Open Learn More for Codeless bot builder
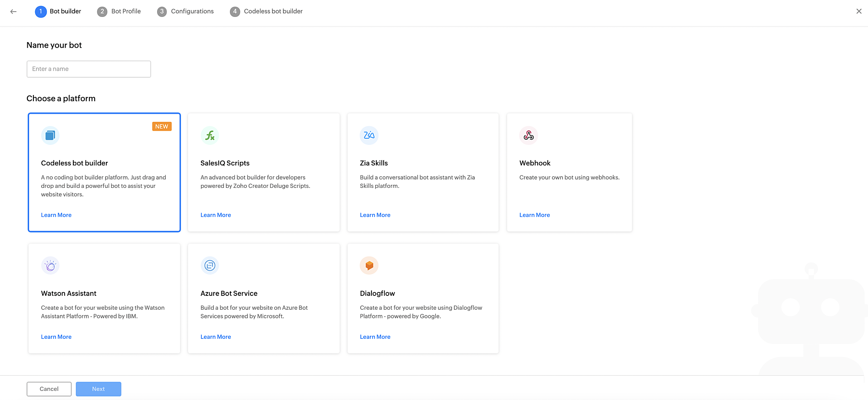The image size is (868, 400). 56,215
